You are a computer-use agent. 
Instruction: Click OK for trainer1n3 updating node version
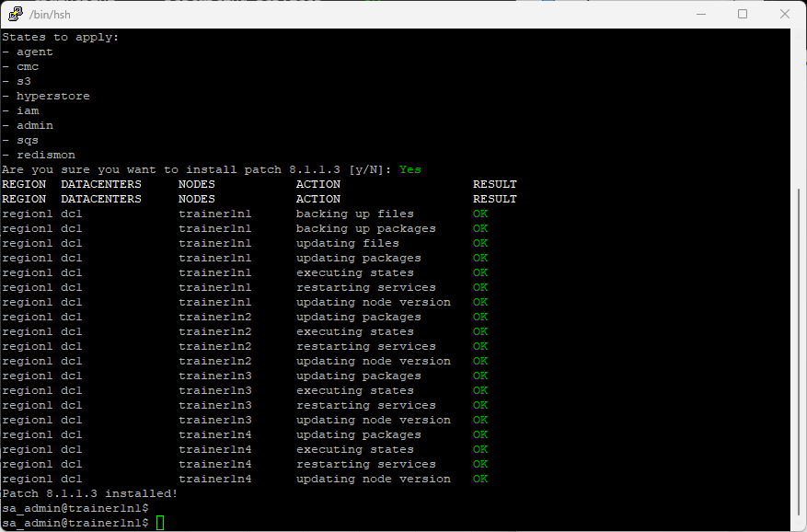[480, 421]
